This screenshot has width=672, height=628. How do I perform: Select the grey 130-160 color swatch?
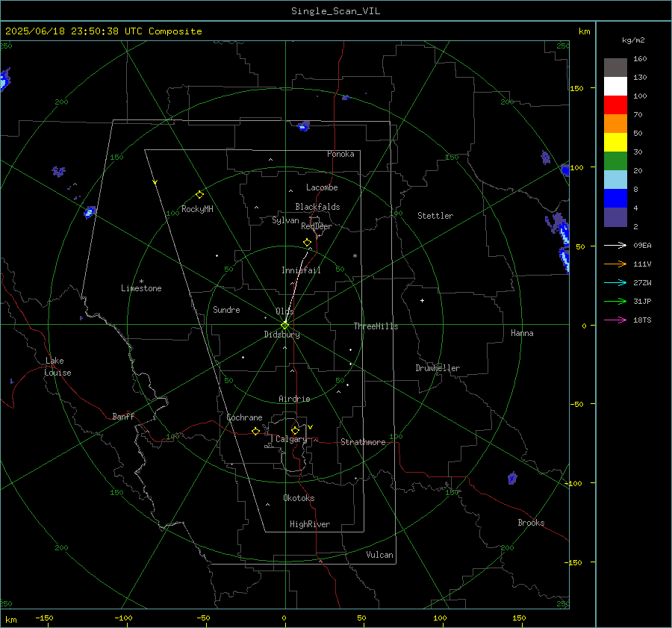tap(615, 68)
